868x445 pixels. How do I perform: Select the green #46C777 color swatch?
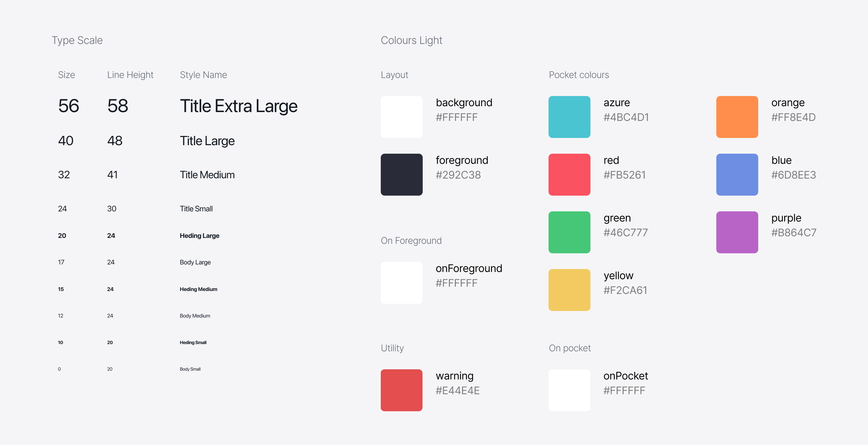[x=569, y=232]
